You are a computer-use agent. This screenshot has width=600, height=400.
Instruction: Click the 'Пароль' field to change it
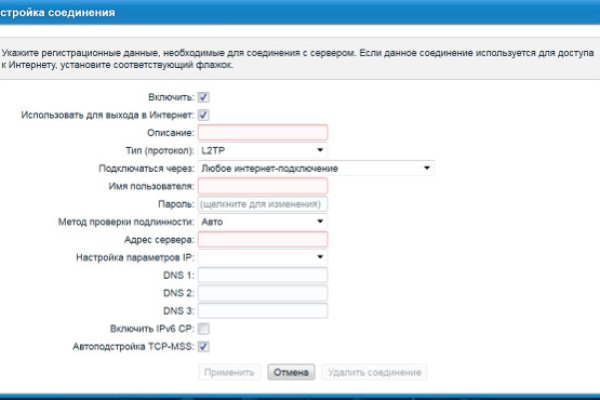tap(263, 204)
